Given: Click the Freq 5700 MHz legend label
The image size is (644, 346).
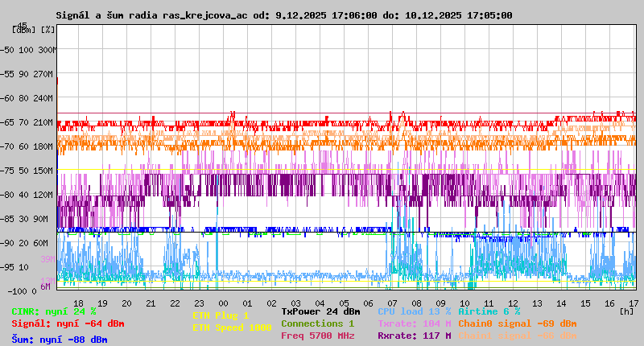Looking at the screenshot, I should [317, 336].
